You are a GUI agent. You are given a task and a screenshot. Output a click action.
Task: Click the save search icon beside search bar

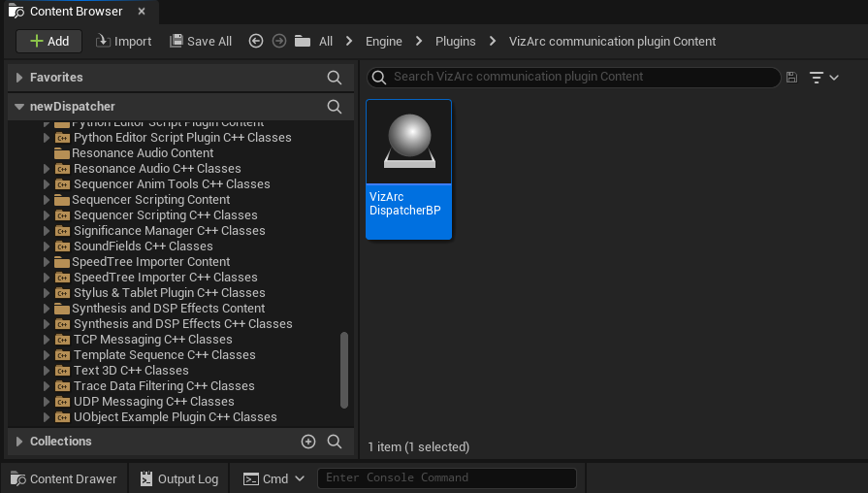click(x=792, y=77)
